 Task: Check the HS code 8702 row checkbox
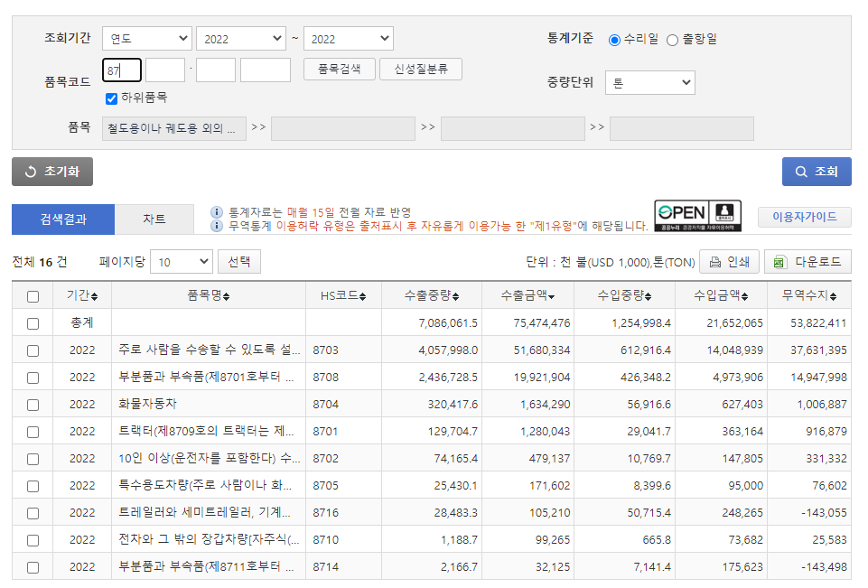(x=33, y=459)
